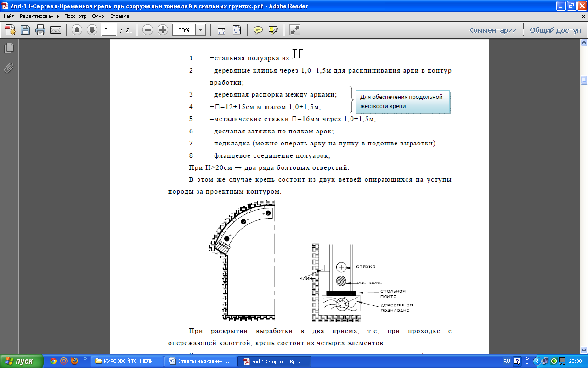The image size is (588, 368).
Task: Open the zoom level dropdown arrow
Action: 201,30
